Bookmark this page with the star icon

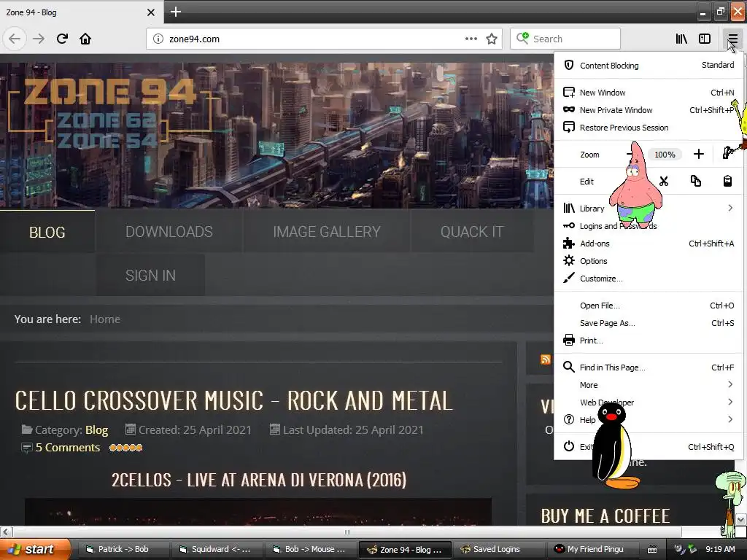coord(492,39)
